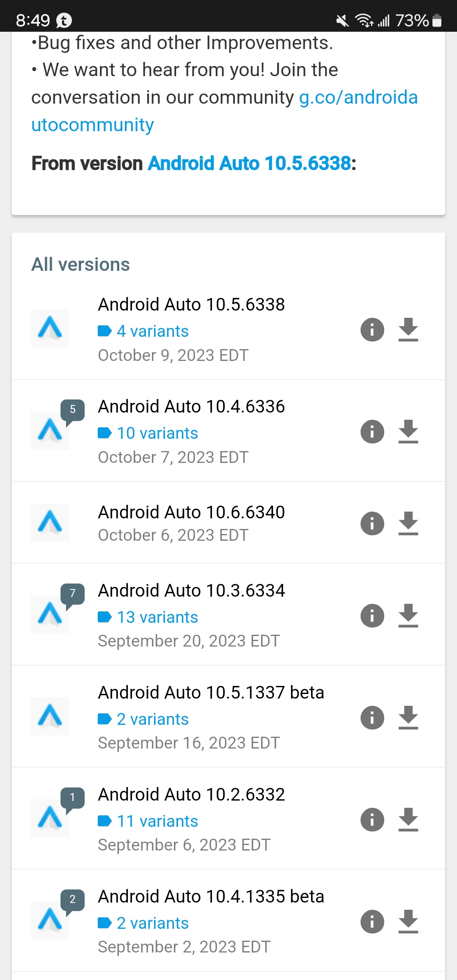Open info for Android Auto 10.5.6338
The image size is (457, 980).
tap(372, 330)
